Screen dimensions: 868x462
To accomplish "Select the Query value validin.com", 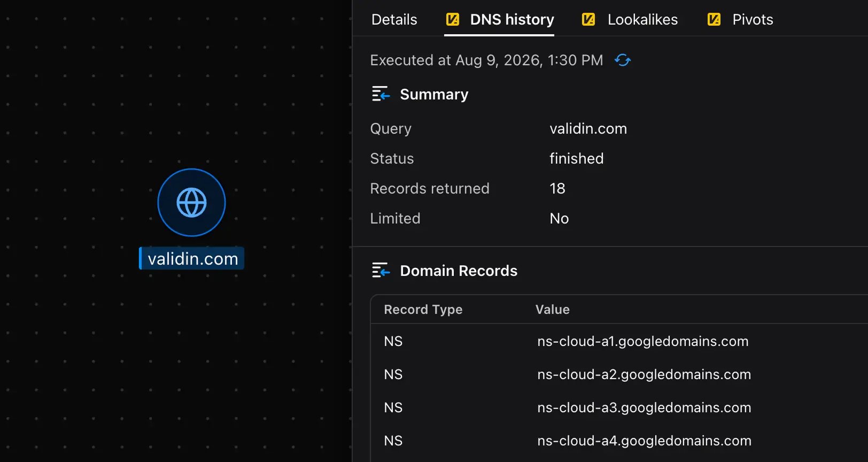I will tap(588, 129).
